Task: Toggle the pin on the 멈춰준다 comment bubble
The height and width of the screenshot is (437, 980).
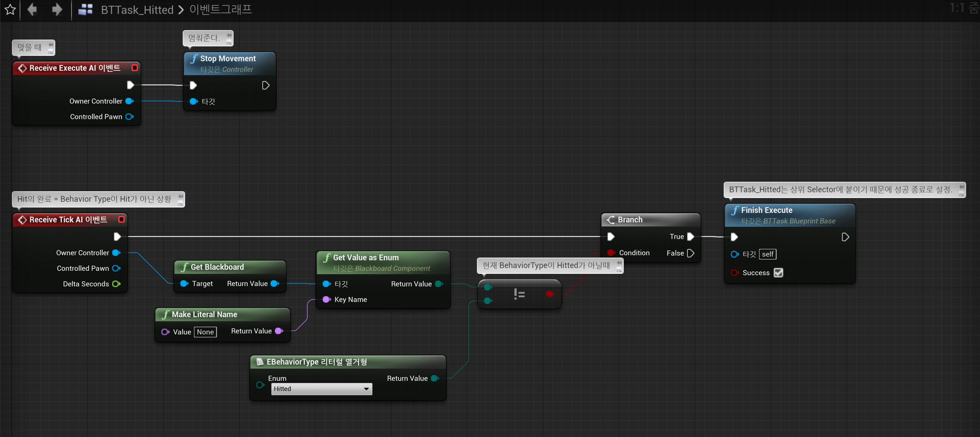Action: coord(229,35)
